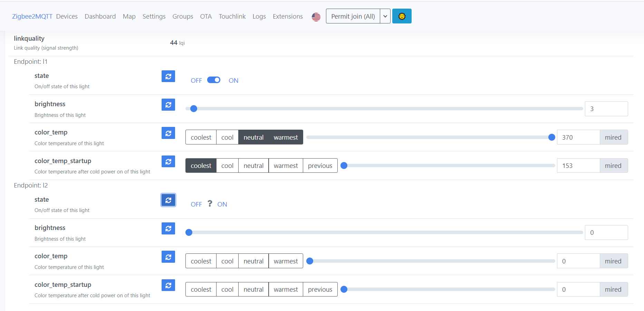Set endpoint l2 state to OFF
This screenshot has height=311, width=644.
click(x=196, y=204)
